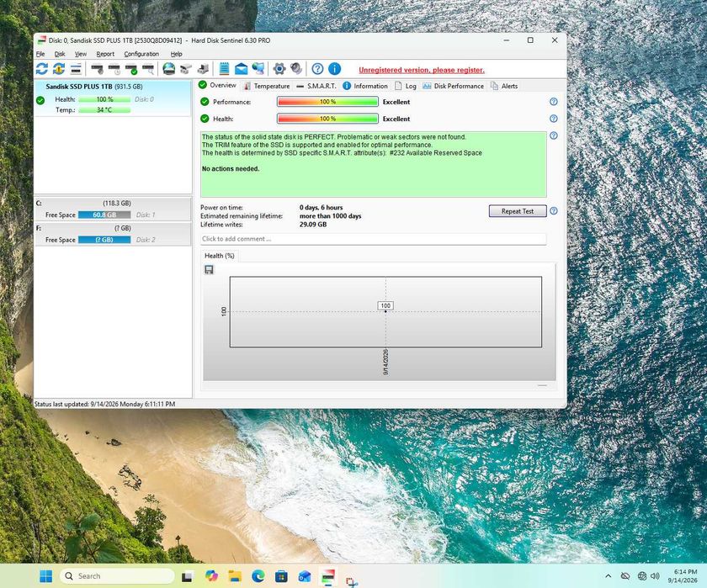Screen dimensions: 707x588
Task: Open Microsoft Store taskbar icon
Action: [281, 576]
